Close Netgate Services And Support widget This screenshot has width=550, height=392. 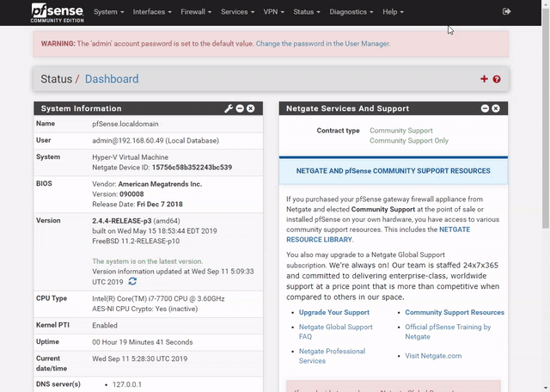click(496, 108)
